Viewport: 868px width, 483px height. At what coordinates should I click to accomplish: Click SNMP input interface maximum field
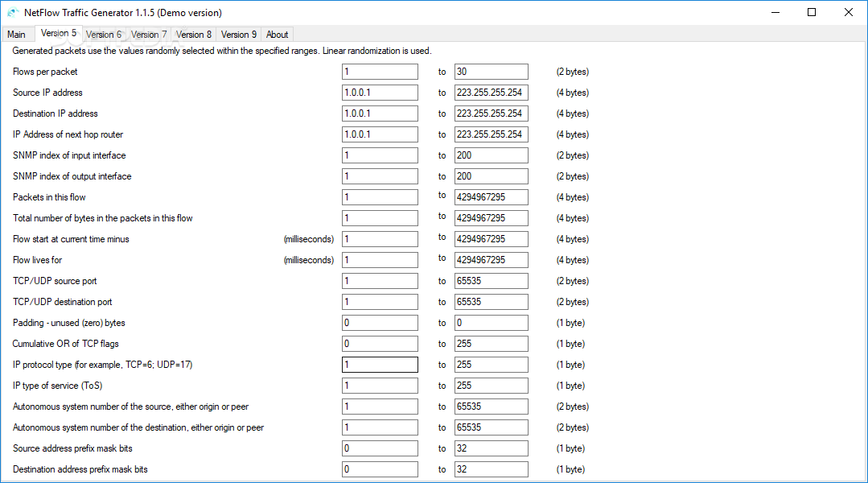(491, 155)
